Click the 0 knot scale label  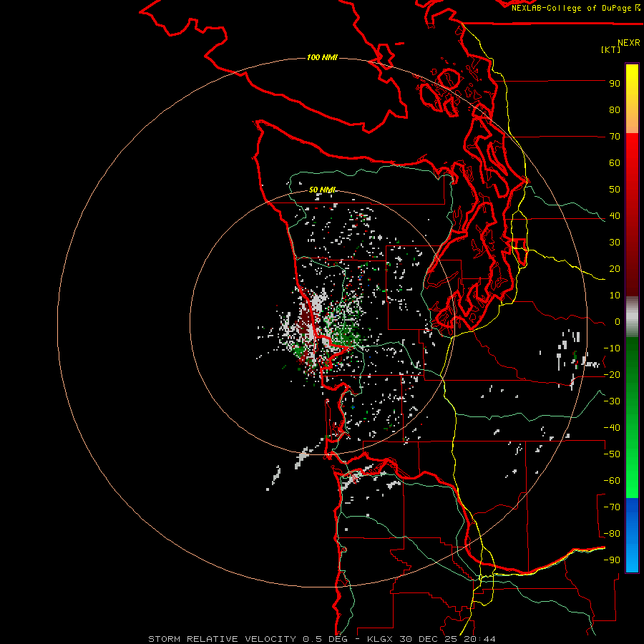point(618,322)
